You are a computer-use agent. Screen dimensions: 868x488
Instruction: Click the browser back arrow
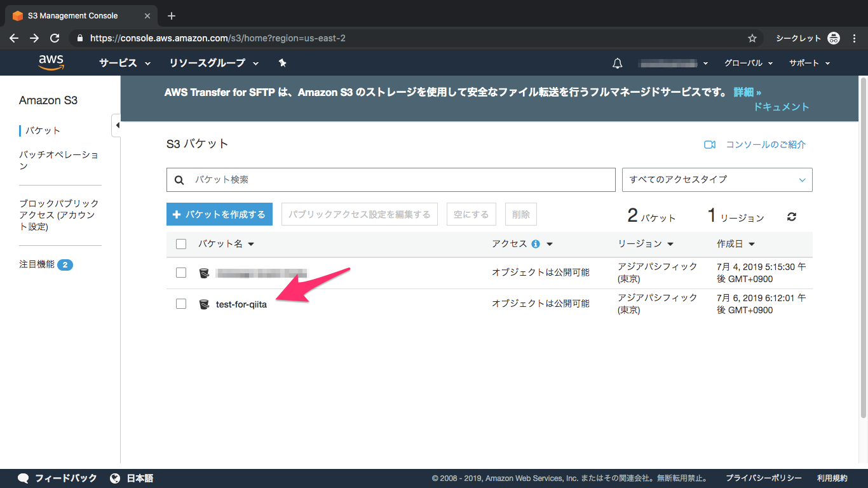[14, 38]
